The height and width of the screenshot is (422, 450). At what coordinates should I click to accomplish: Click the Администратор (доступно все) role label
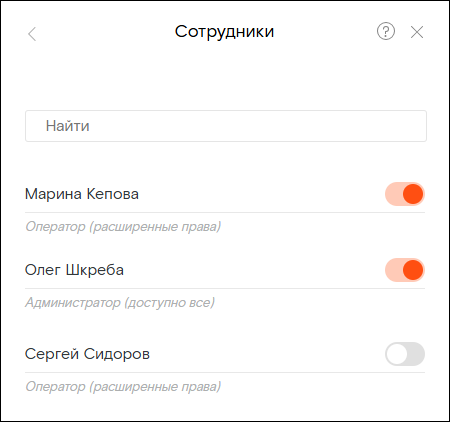(120, 303)
